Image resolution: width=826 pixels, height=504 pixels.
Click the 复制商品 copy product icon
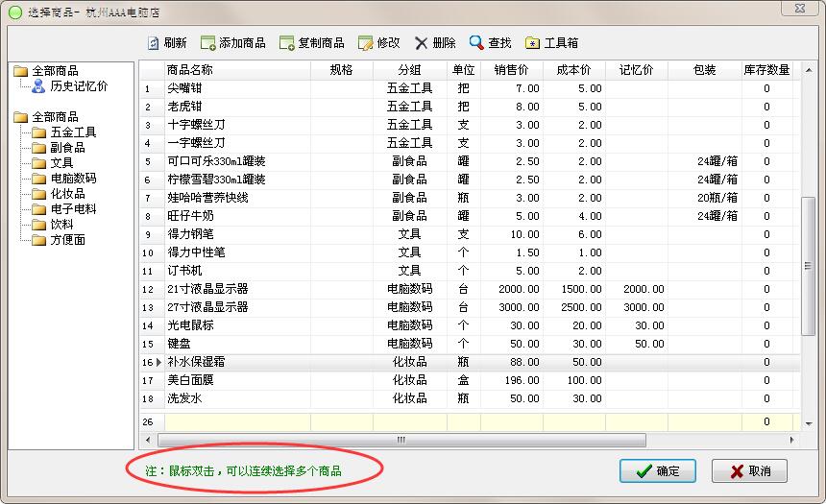[x=287, y=43]
